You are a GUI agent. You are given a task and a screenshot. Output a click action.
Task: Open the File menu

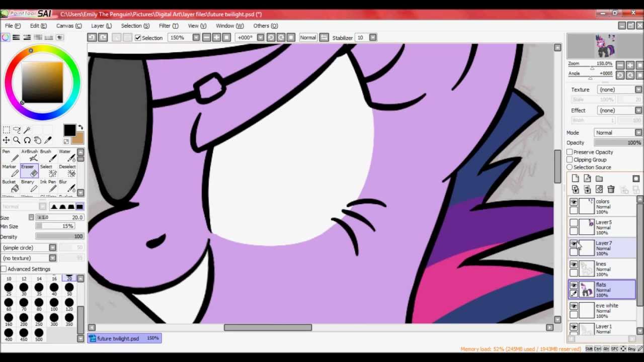pos(13,26)
